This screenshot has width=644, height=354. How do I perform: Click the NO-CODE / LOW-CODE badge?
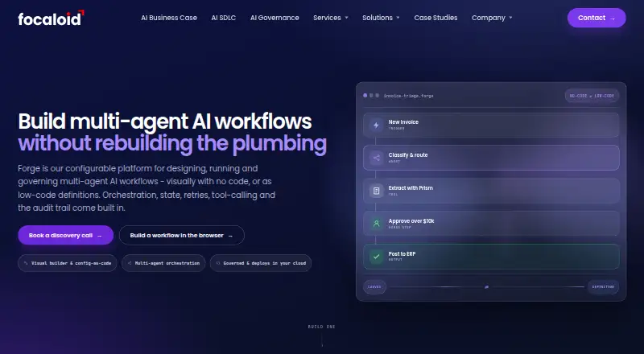(x=592, y=96)
